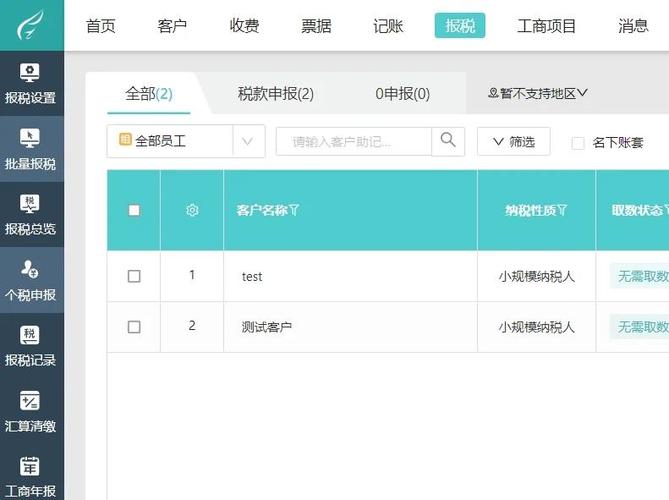
Task: Open the 客户 top menu
Action: pyautogui.click(x=172, y=26)
